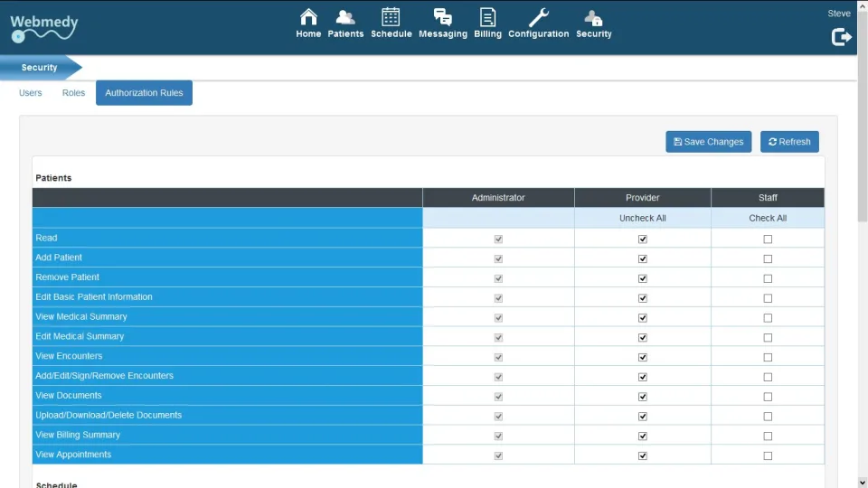Tick the Staff View Documents checkbox

coord(768,397)
